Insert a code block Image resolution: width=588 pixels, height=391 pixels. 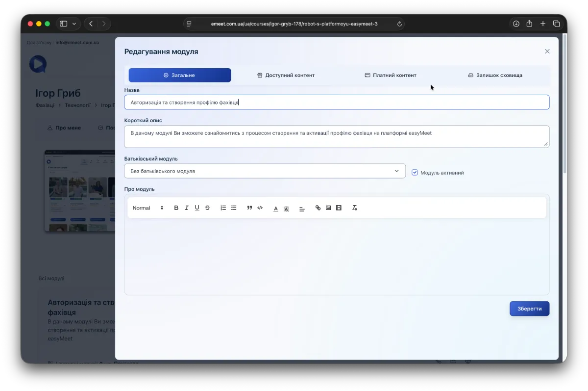click(x=260, y=208)
